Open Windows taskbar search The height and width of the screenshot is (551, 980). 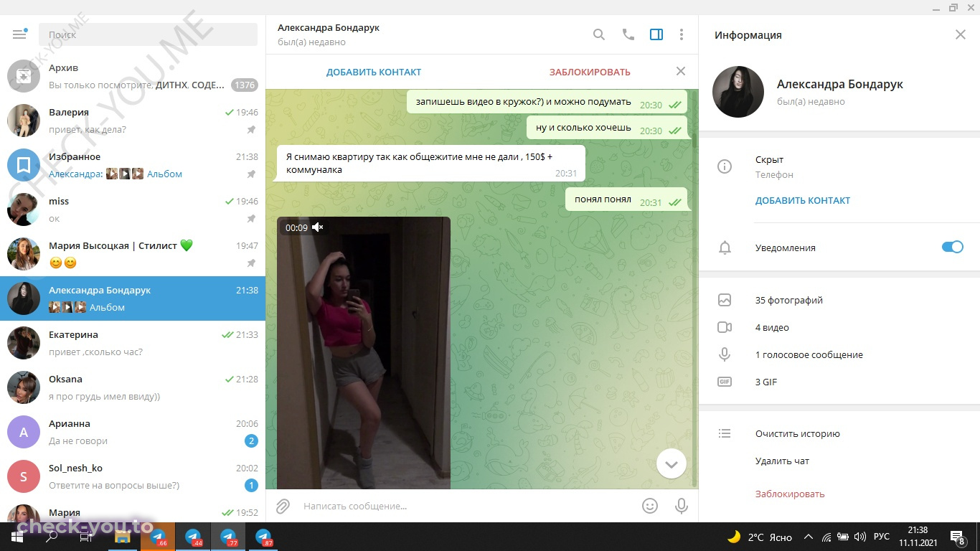point(52,537)
